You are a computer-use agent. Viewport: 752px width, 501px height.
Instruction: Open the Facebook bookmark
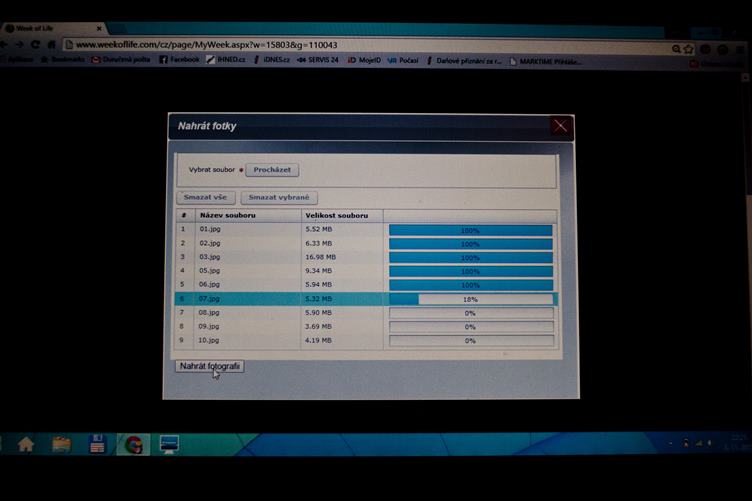coord(180,60)
